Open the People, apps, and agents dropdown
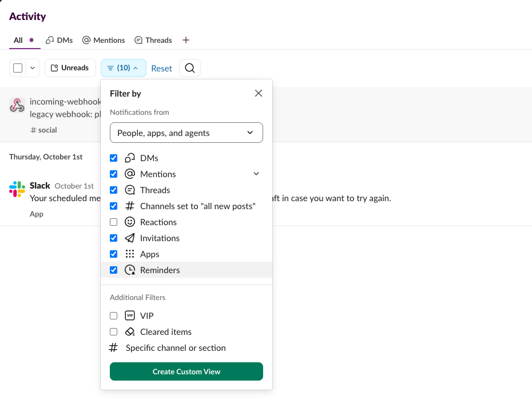Image resolution: width=532 pixels, height=400 pixels. click(x=186, y=133)
